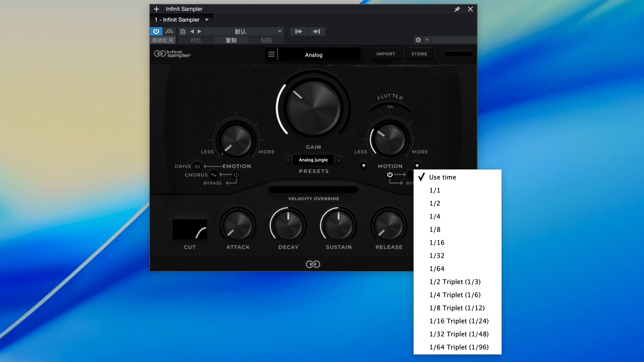Click the hamburger menu beside Analog
This screenshot has width=644, height=362.
click(271, 54)
